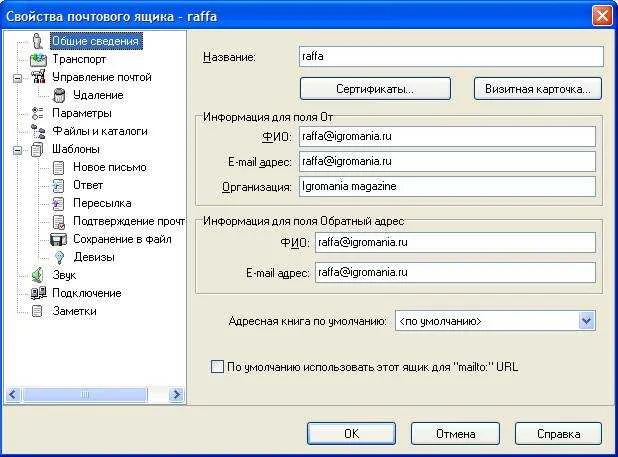Select the Ответ template entry

pyautogui.click(x=88, y=185)
